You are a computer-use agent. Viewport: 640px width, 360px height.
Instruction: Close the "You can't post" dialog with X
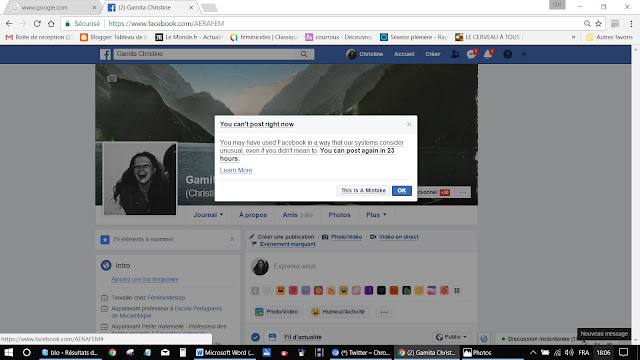(409, 124)
